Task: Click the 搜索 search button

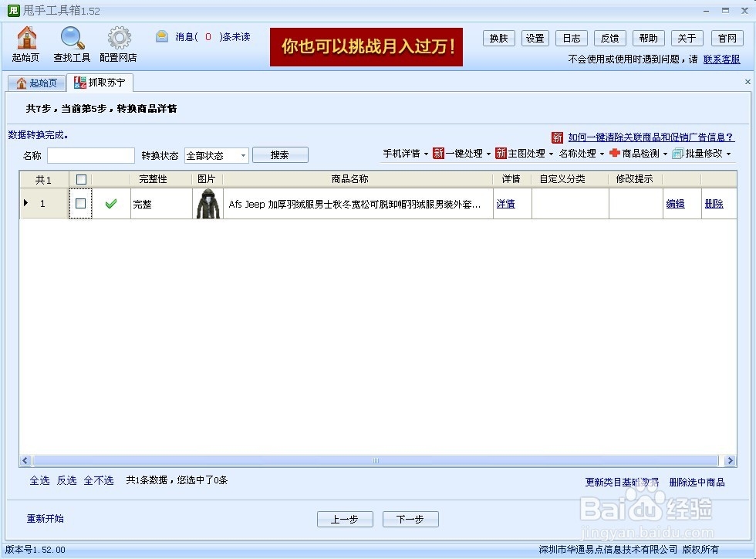Action: click(x=280, y=154)
